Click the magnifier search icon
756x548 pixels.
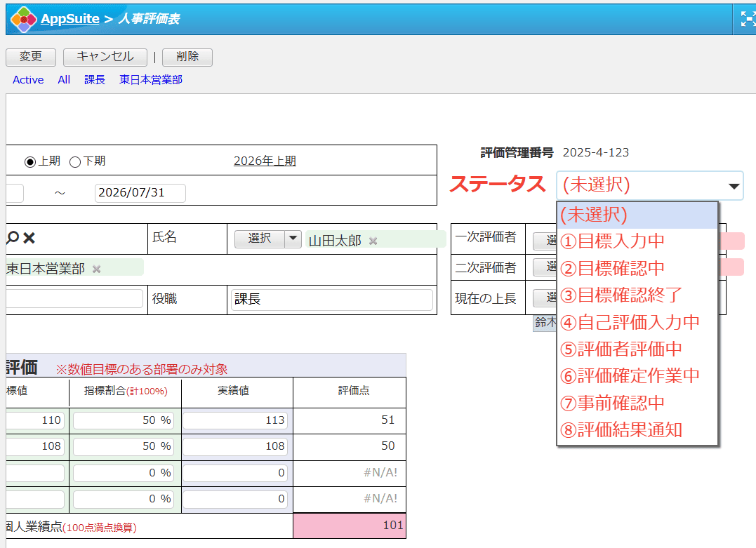[x=13, y=237]
